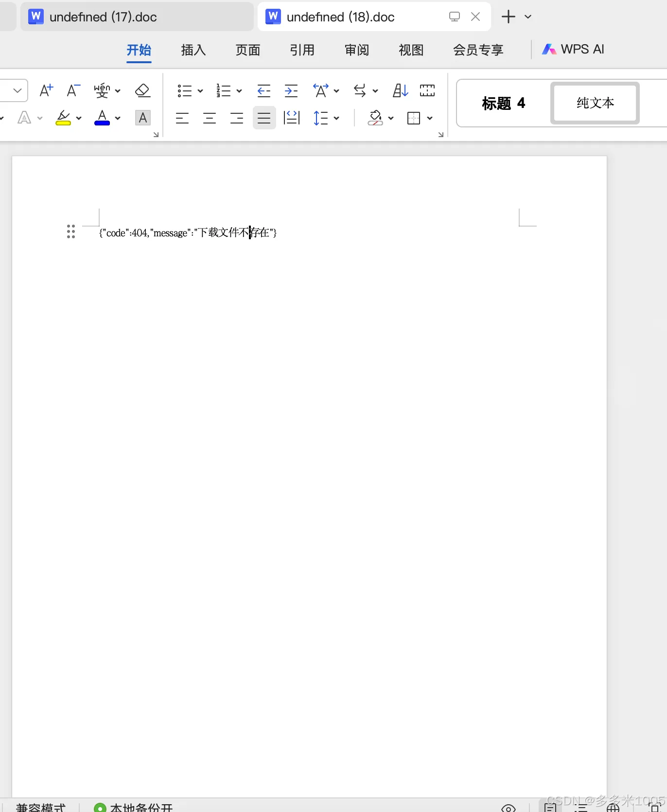Clear formatting with the eraser icon

[x=142, y=90]
